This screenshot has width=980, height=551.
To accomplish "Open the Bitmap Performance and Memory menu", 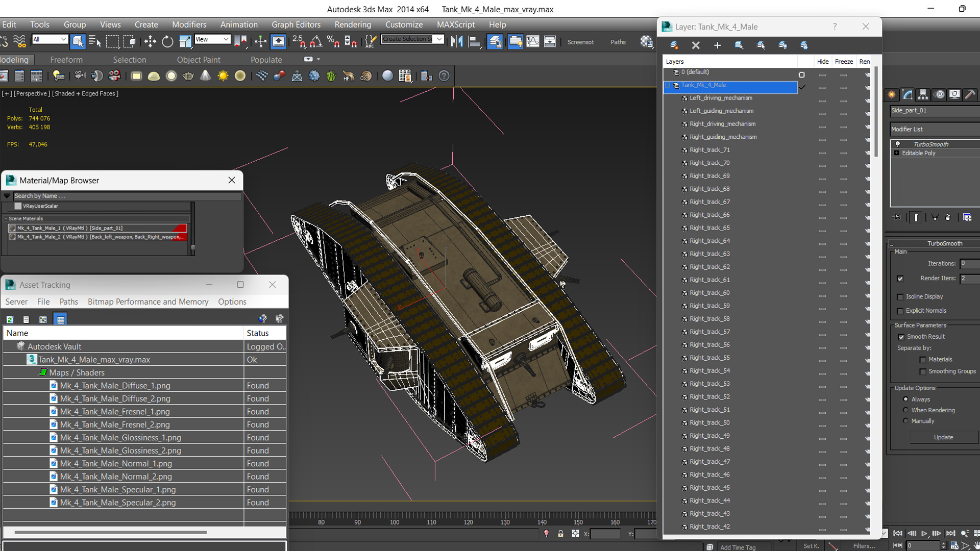I will [148, 302].
